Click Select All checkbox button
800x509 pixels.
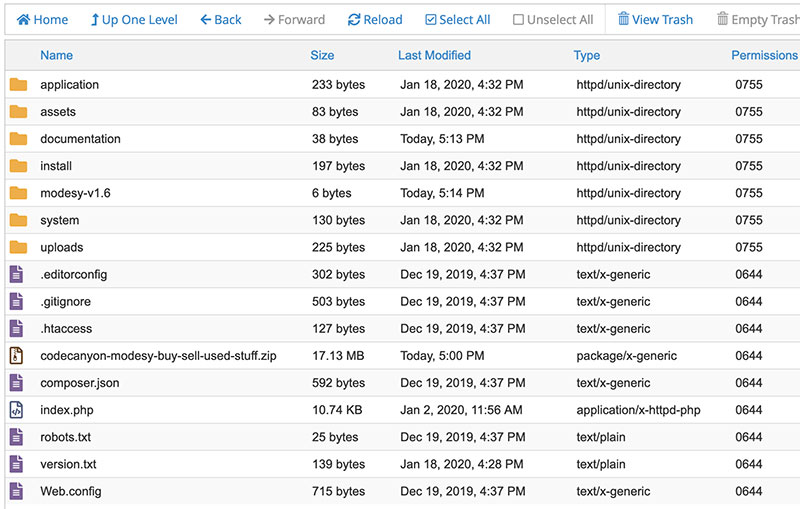(457, 19)
